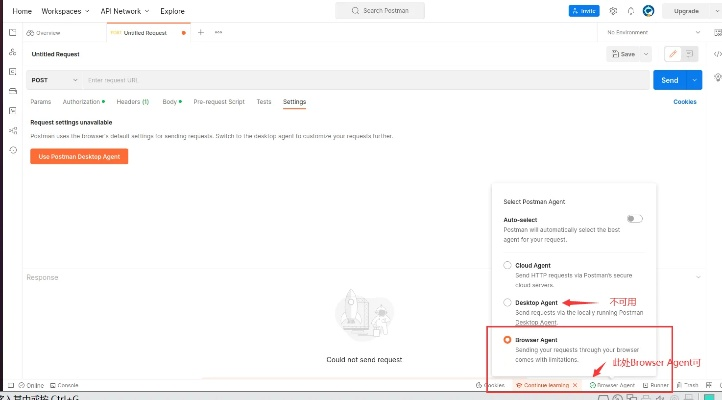Screen dimensions: 722x400
Task: Switch to the Pre-request Script tab
Action: 218,102
